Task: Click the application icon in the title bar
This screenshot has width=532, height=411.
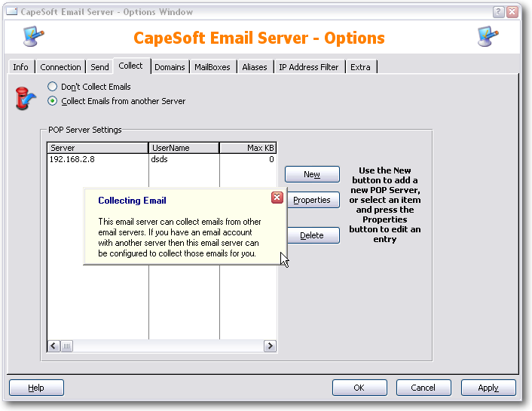Action: (12, 11)
